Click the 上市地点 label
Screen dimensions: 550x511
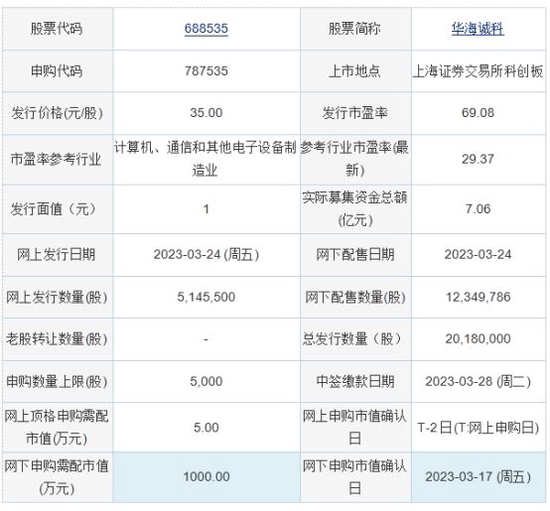[x=355, y=71]
